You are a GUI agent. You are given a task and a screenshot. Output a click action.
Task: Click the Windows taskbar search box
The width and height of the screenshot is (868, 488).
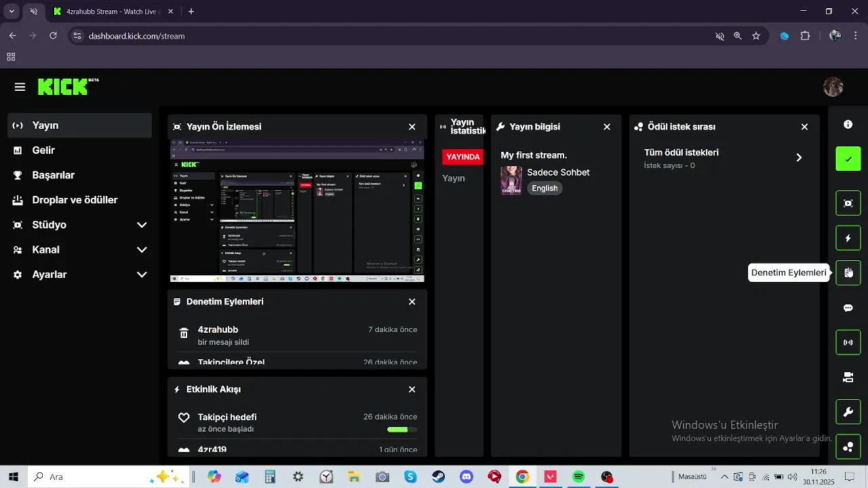pyautogui.click(x=108, y=477)
